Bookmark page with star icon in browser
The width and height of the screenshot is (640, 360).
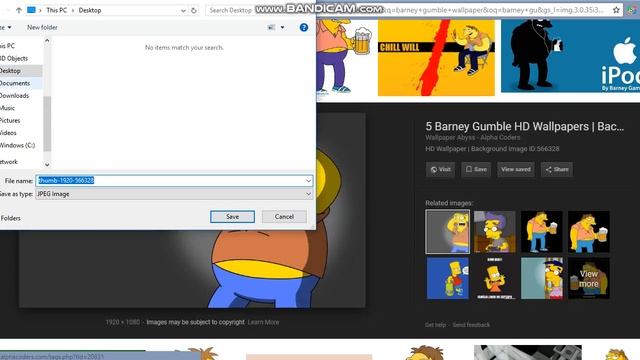coord(616,10)
